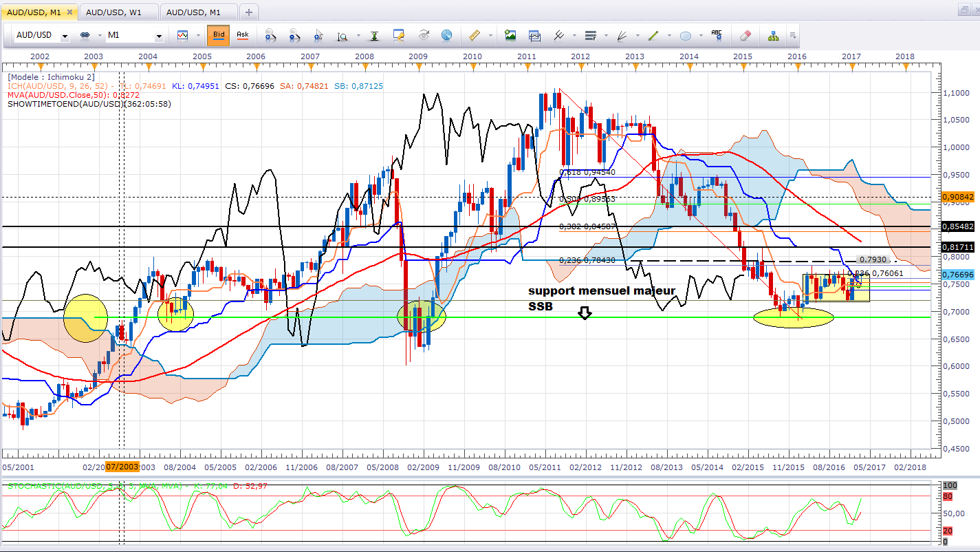Screen dimensions: 980x552
Task: Click the stochastic 20 level label
Action: point(949,530)
